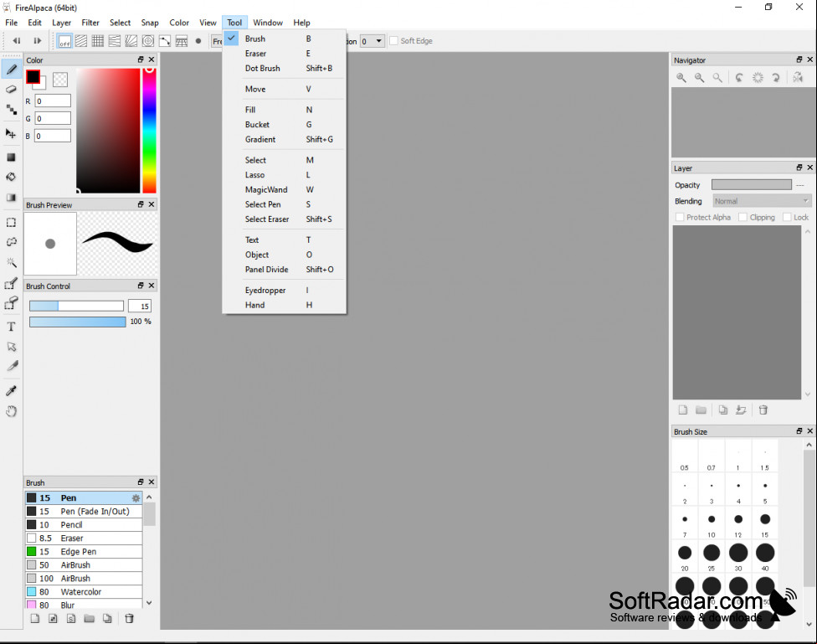The width and height of the screenshot is (817, 644).
Task: Select the Blur brush in the Brush list
Action: (x=84, y=605)
